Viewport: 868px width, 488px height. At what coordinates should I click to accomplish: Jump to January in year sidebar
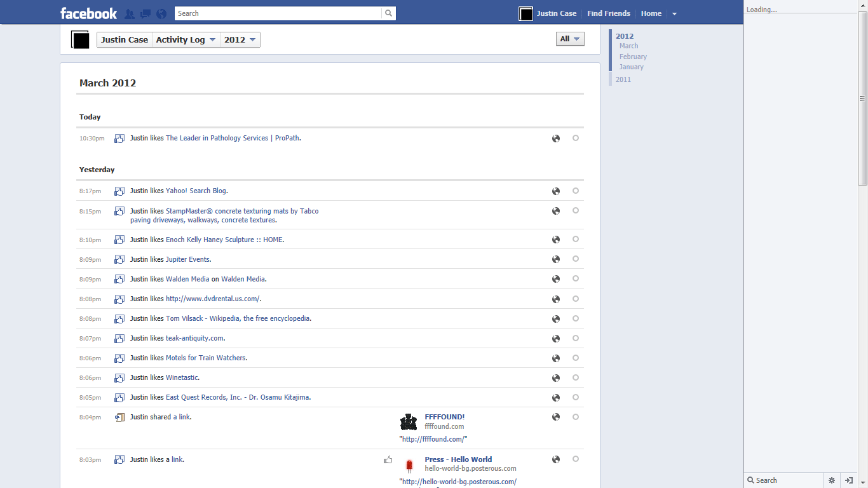click(x=632, y=67)
